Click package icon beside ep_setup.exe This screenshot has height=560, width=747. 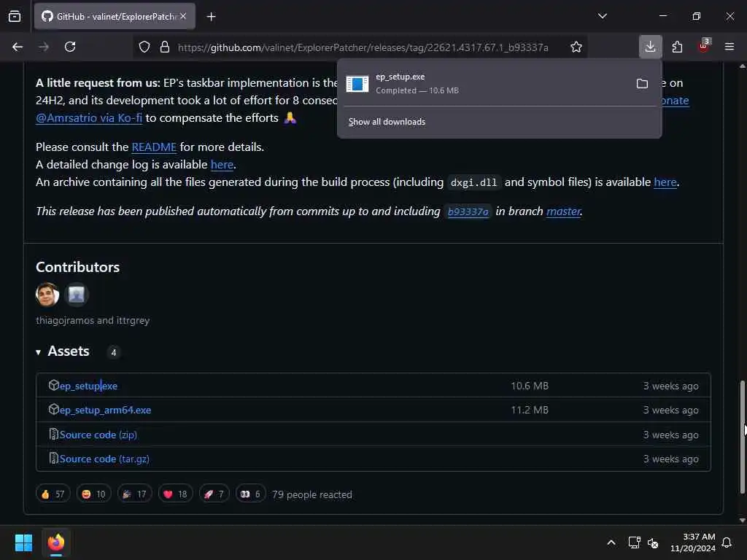tap(54, 385)
